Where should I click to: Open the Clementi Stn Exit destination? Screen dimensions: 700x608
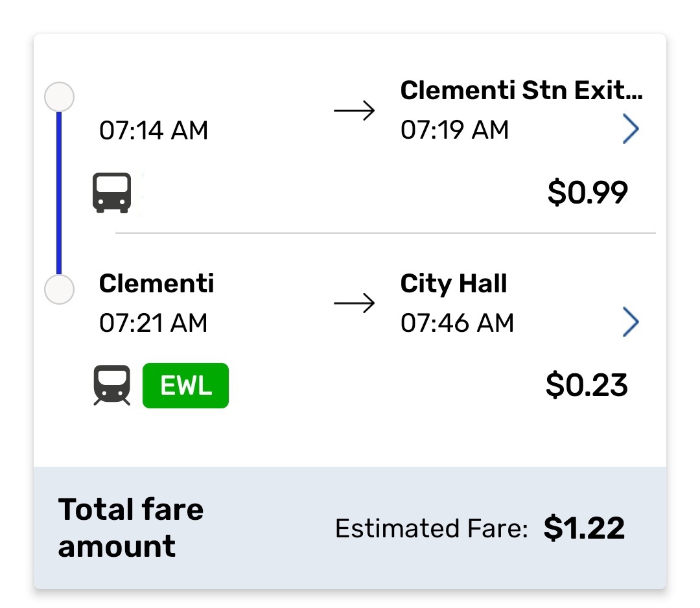(x=521, y=91)
